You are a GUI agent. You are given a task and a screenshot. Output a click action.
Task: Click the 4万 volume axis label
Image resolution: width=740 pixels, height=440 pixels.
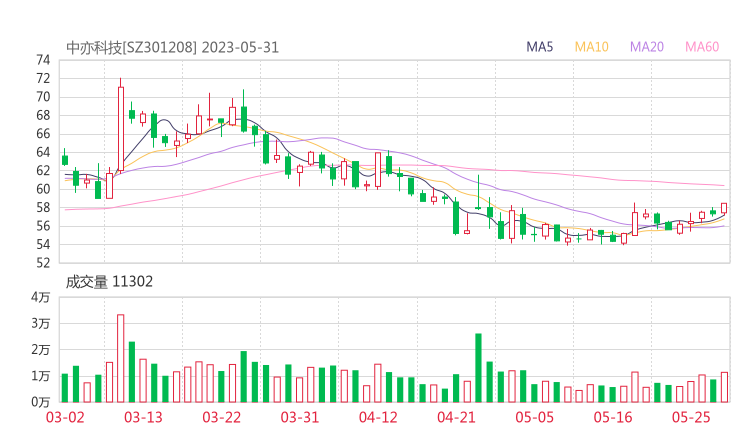[41, 297]
